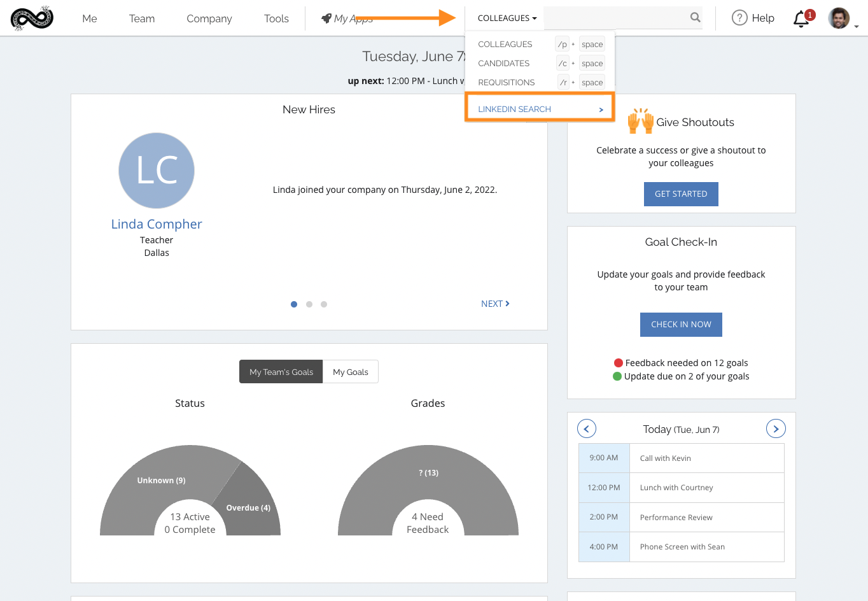Image resolution: width=868 pixels, height=601 pixels.
Task: Click 4 Need Feedback summary
Action: (x=428, y=523)
